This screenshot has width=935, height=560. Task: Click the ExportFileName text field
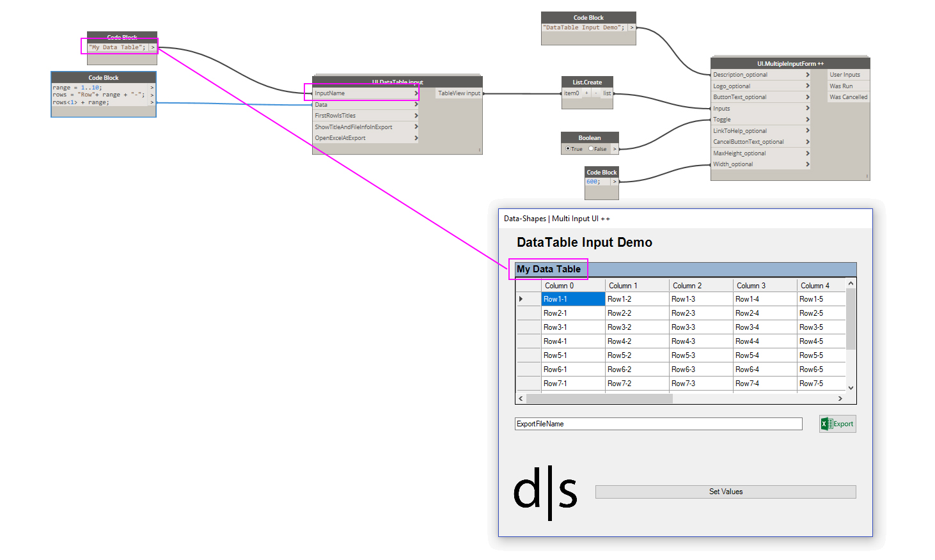(658, 424)
